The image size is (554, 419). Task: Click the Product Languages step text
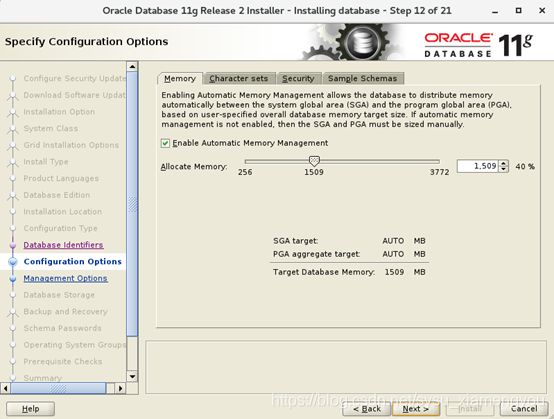click(61, 178)
